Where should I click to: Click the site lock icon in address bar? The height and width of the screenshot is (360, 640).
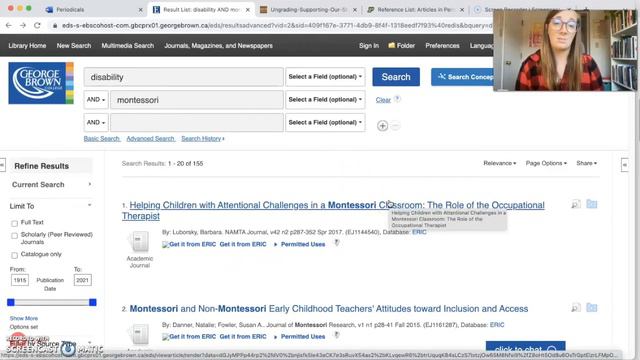(55, 25)
